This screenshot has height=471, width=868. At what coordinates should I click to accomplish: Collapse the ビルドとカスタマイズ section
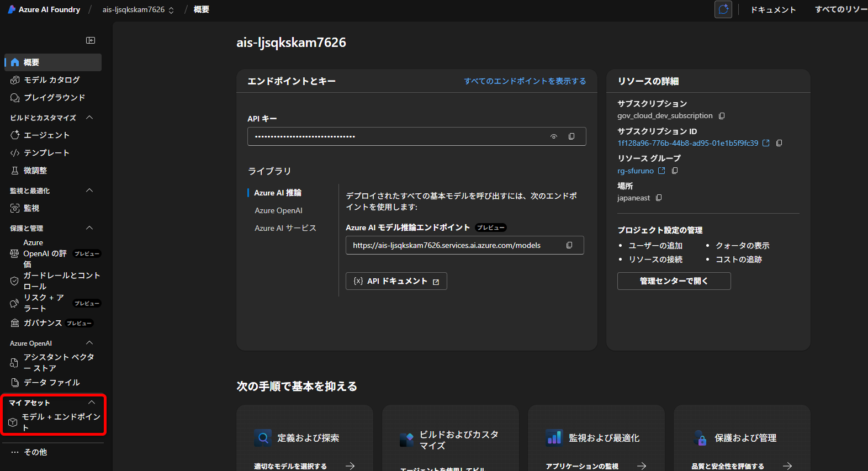tap(89, 118)
